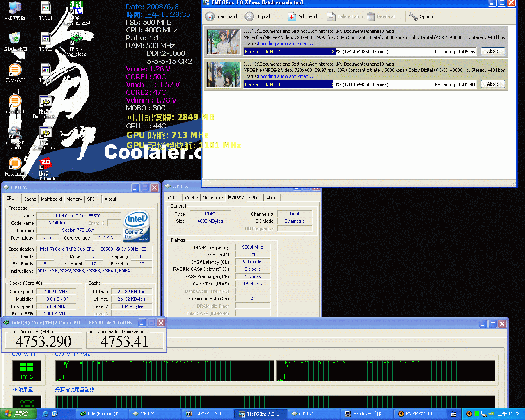The width and height of the screenshot is (525, 420).
Task: Click the alternative timer 4753.41 readout
Action: pos(125,341)
